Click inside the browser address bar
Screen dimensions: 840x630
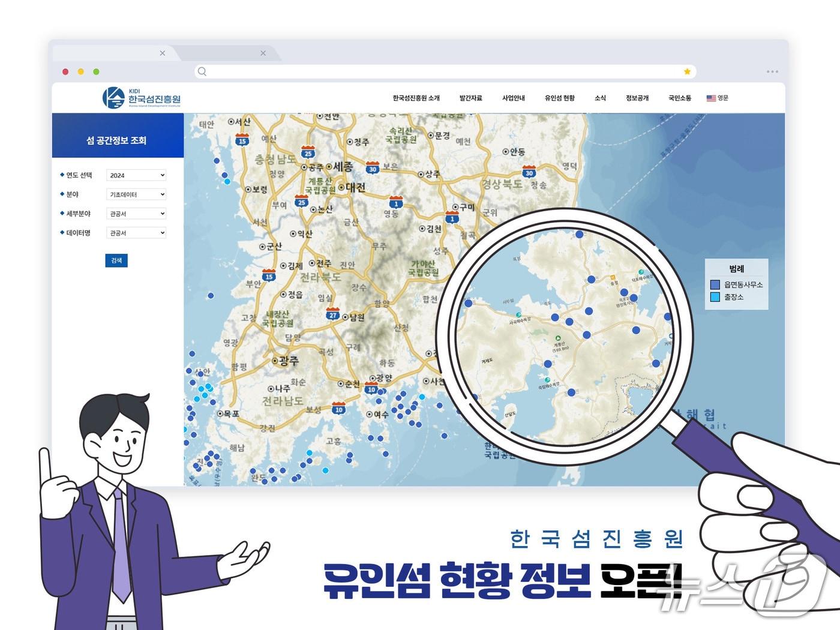pos(420,71)
